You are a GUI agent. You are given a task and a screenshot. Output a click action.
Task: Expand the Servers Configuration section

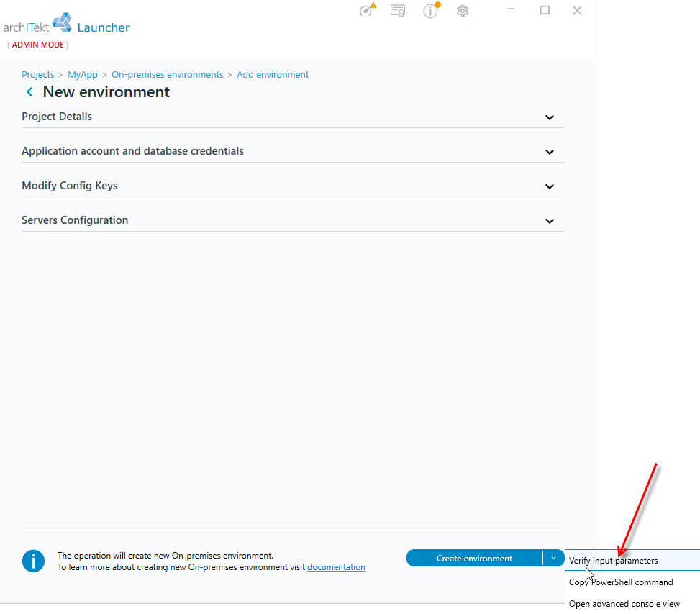293,220
